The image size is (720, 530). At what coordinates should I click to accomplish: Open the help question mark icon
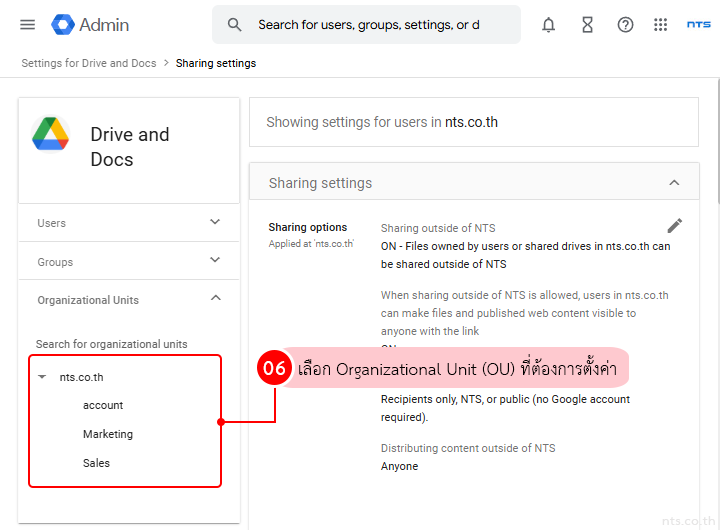coord(625,25)
